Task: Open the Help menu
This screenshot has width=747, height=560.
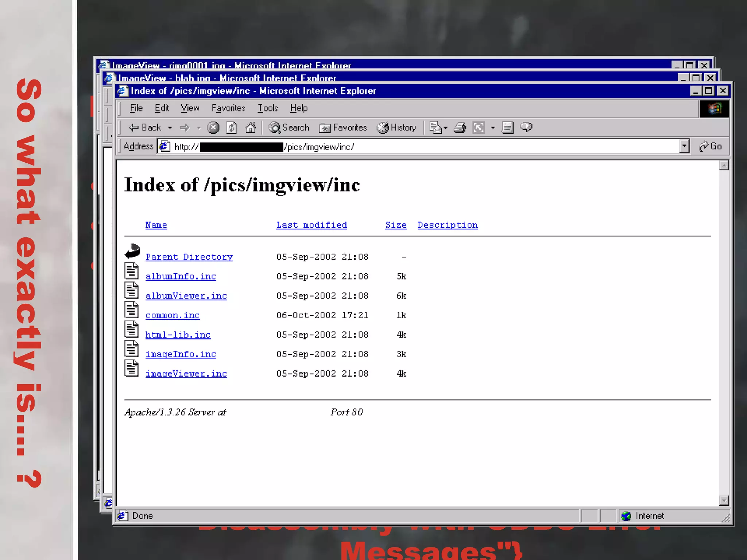Action: click(299, 108)
